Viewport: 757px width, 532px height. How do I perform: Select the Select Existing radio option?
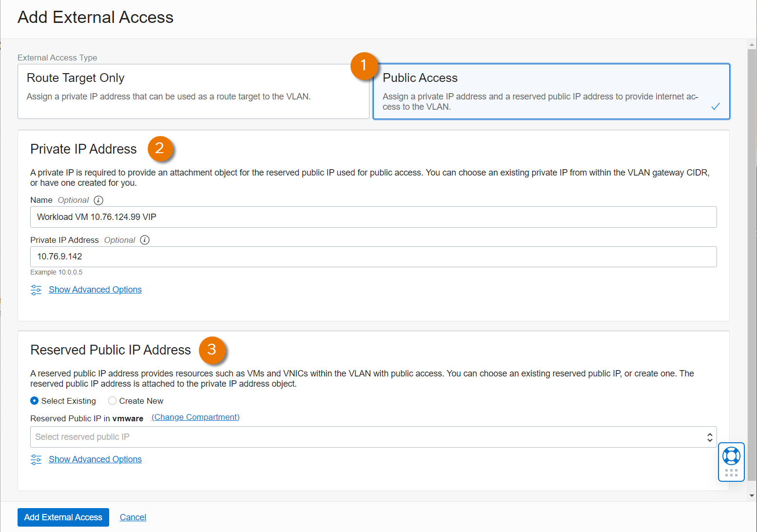(x=35, y=401)
